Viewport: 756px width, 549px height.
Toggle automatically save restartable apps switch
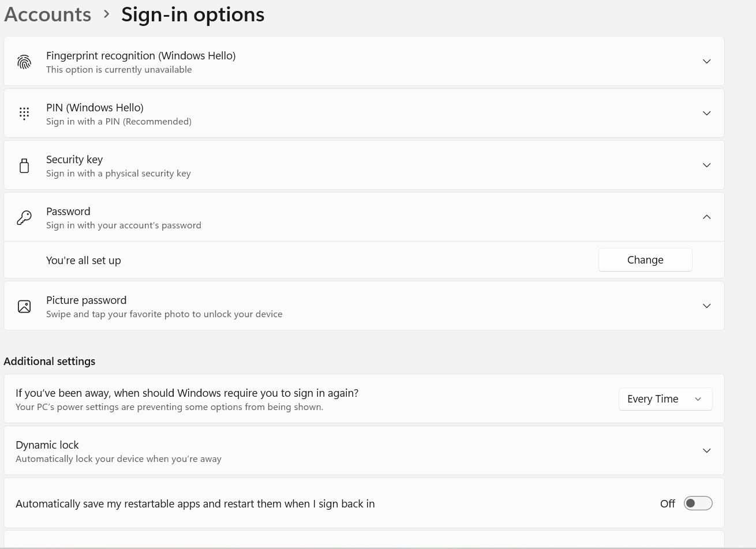(698, 503)
